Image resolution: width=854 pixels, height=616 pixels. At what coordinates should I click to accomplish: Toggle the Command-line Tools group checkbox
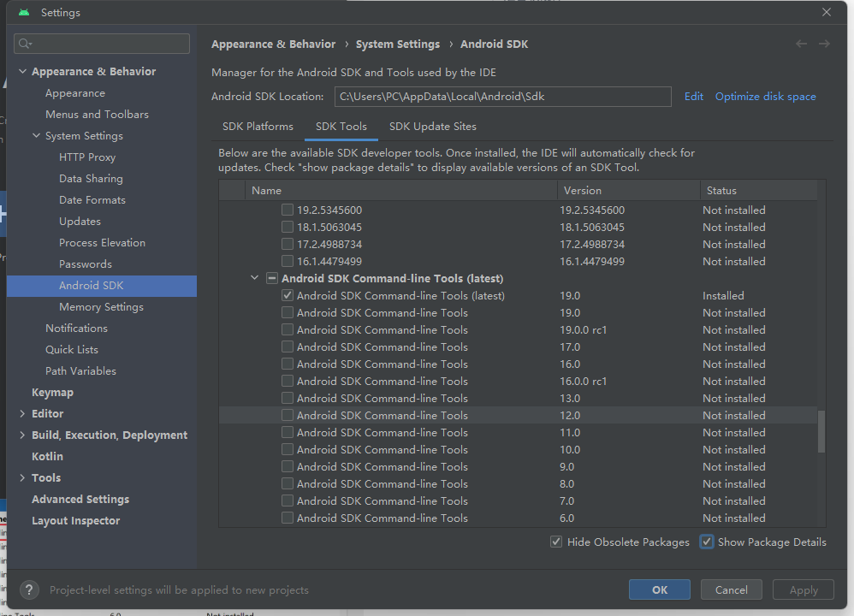[272, 278]
